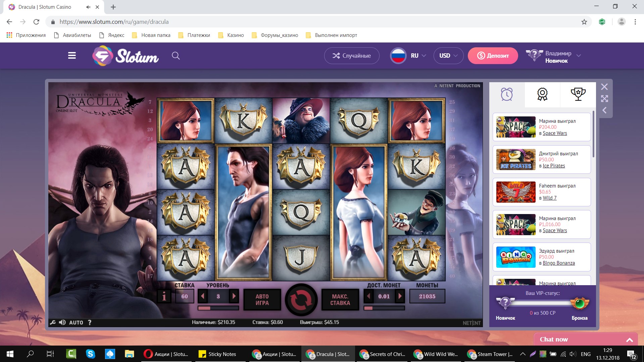
Task: Click the Bingo Bonanza game thumbnail
Action: [516, 257]
